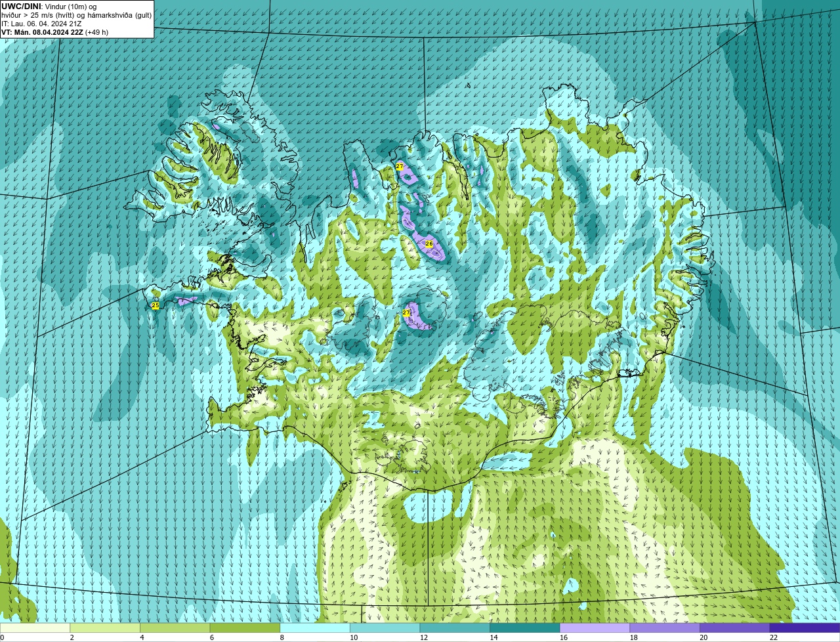Image resolution: width=840 pixels, height=642 pixels.
Task: Click the legend scale value '10'
Action: (354, 637)
